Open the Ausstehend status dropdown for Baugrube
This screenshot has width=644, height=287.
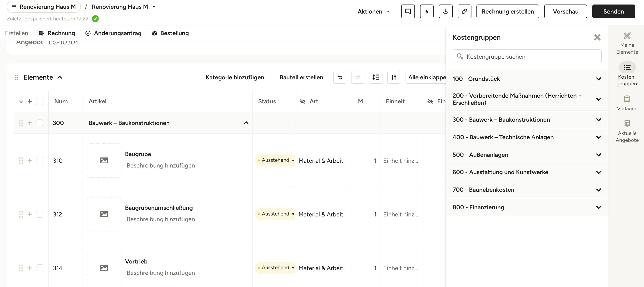tap(276, 160)
